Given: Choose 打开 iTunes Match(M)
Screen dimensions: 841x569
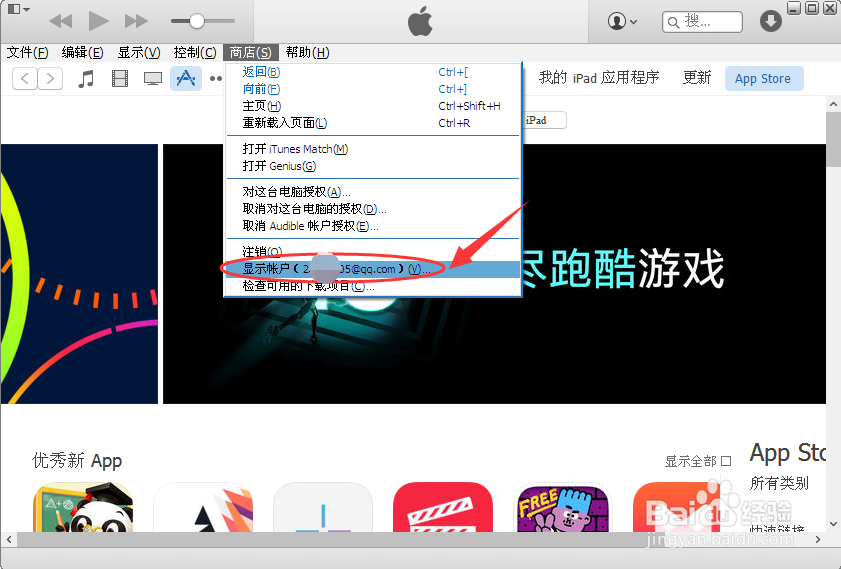Looking at the screenshot, I should (x=373, y=149).
